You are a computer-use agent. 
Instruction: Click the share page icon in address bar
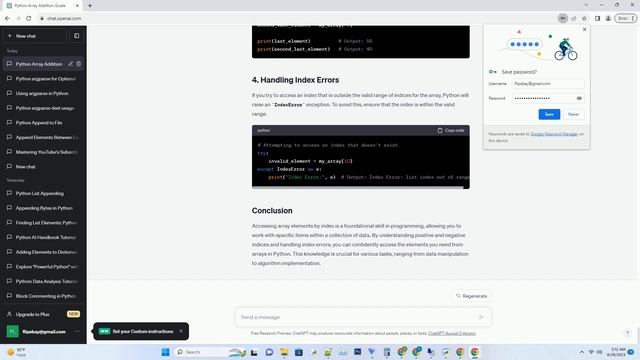[x=573, y=18]
